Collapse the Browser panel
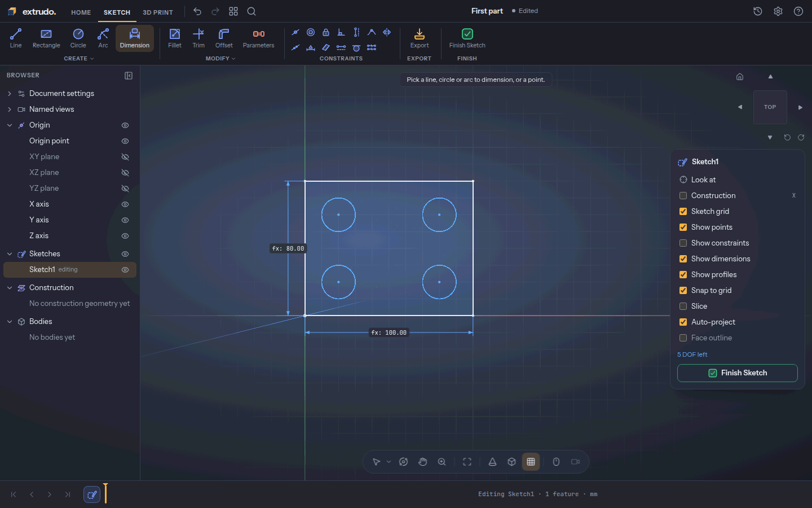 click(x=129, y=76)
